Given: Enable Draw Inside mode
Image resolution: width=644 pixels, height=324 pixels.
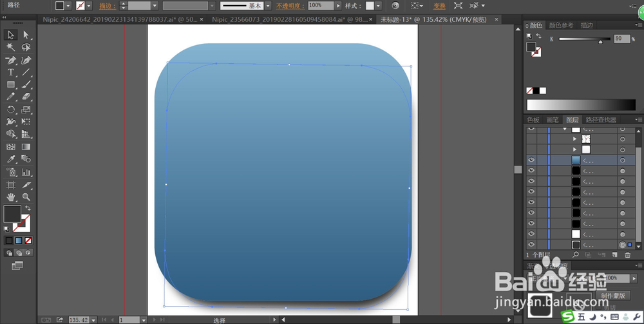Looking at the screenshot, I should coord(28,253).
